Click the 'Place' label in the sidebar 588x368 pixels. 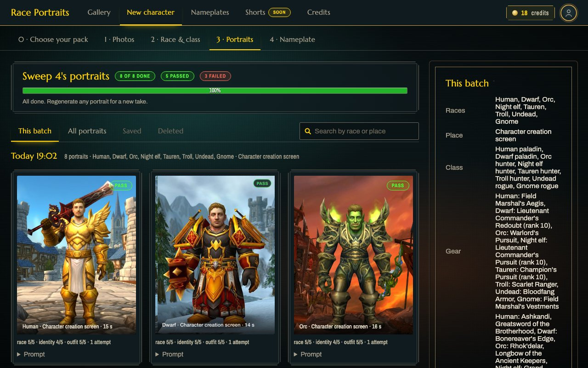tap(454, 135)
